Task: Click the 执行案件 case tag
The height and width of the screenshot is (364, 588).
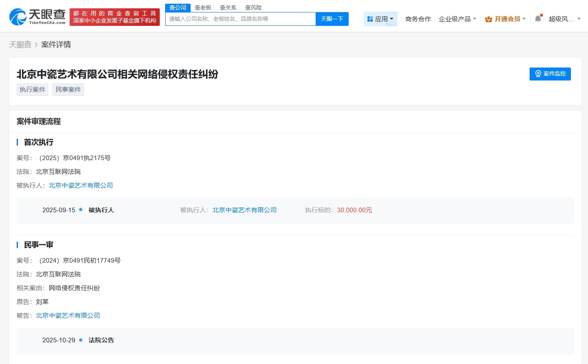Action: 32,89
